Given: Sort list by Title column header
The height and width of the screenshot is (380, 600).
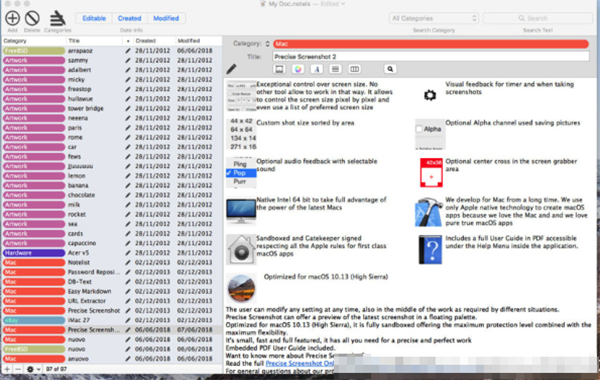Looking at the screenshot, I should 94,41.
